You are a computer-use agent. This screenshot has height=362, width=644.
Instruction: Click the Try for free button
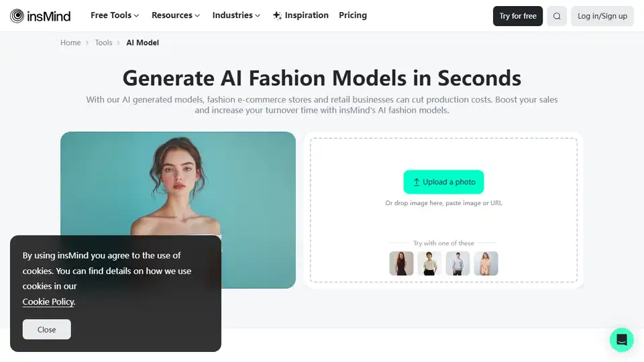[x=517, y=16]
